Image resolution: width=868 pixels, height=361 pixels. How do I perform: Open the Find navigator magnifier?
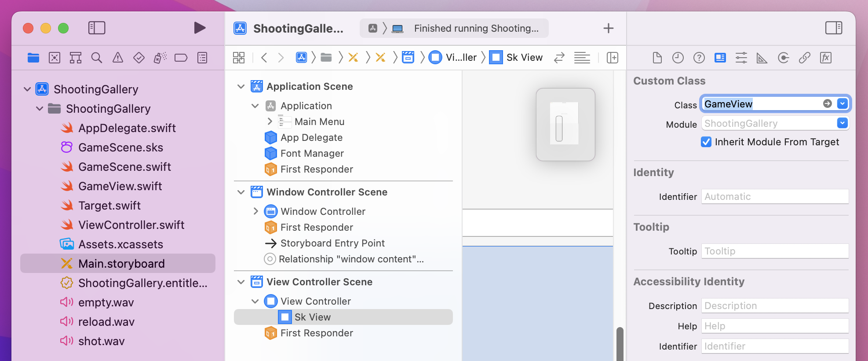(97, 58)
